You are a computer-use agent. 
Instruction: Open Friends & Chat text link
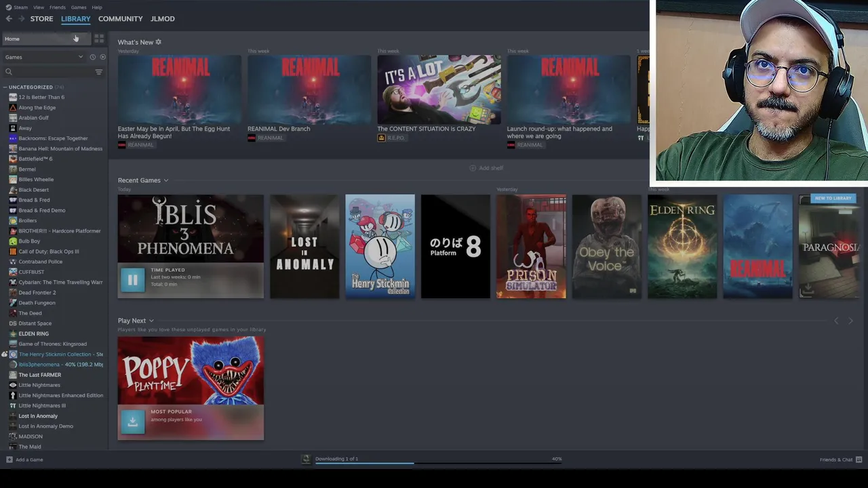tap(836, 460)
